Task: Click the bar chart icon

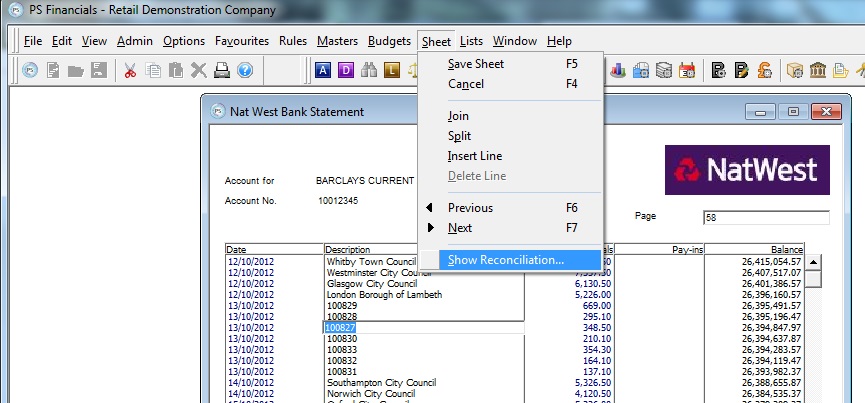Action: click(617, 70)
